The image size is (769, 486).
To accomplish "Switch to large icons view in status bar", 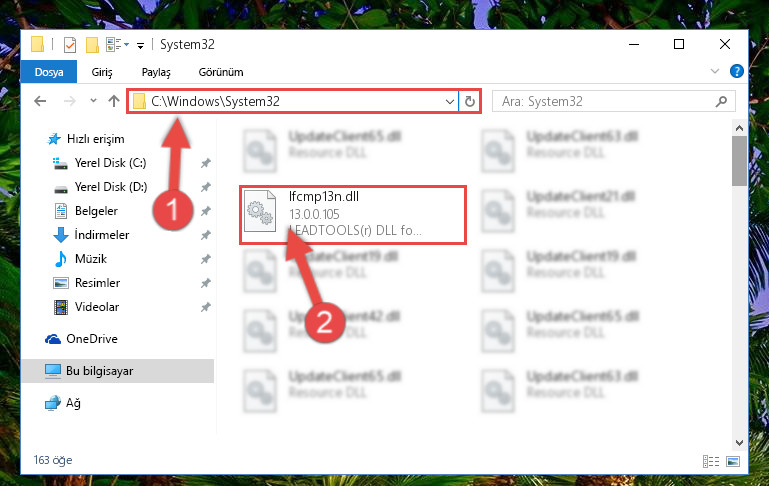I will (x=733, y=461).
